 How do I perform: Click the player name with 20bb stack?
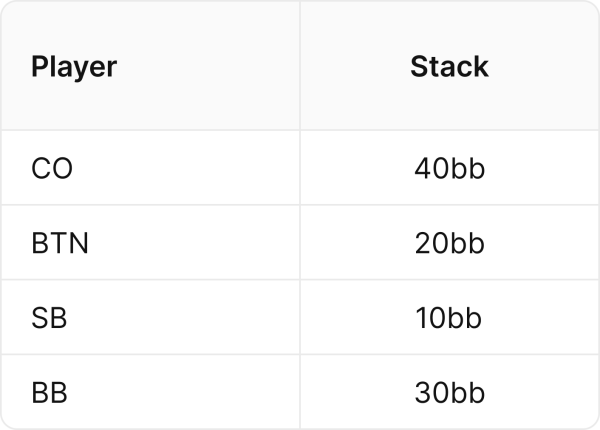coord(60,243)
